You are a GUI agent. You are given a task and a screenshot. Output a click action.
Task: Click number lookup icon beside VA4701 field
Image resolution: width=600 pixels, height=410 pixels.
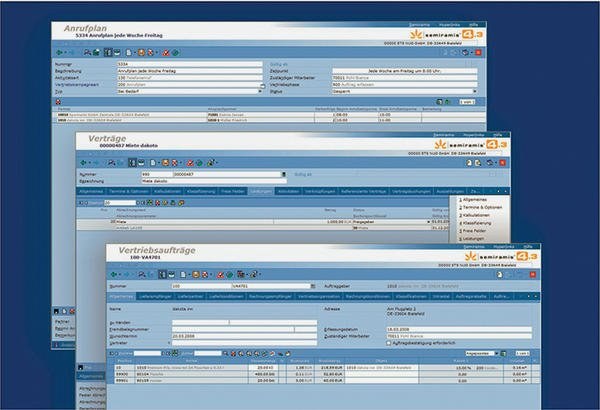pos(313,286)
